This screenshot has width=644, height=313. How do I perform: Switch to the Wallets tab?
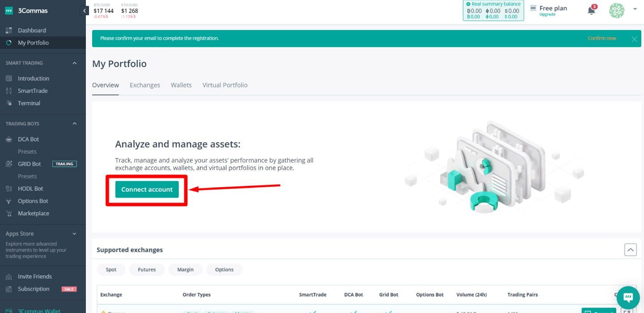(181, 85)
